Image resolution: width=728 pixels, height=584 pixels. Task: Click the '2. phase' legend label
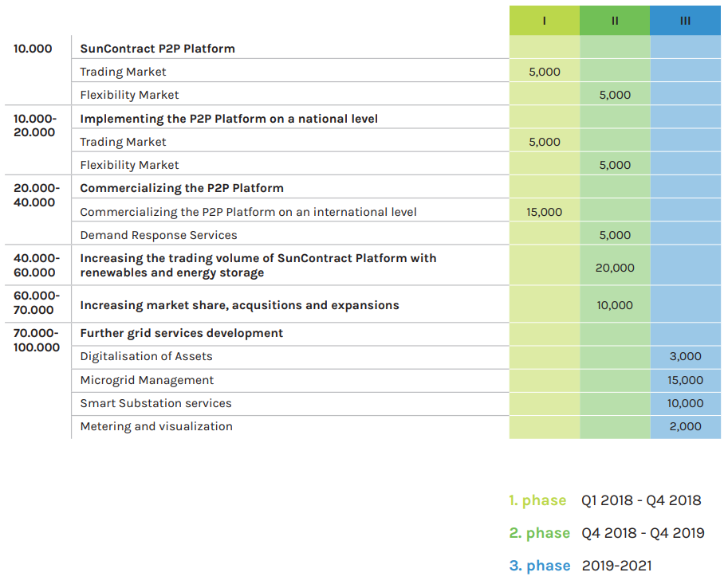click(540, 533)
